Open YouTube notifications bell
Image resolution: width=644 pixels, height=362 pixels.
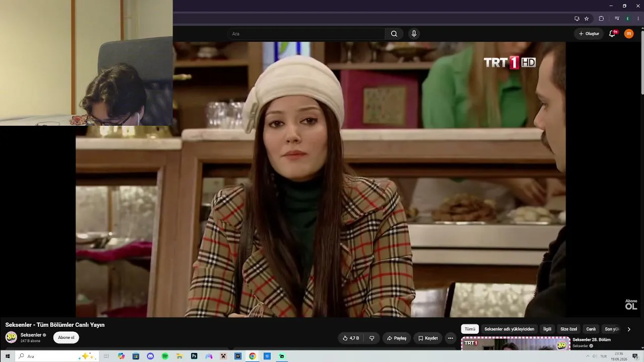[x=612, y=34]
